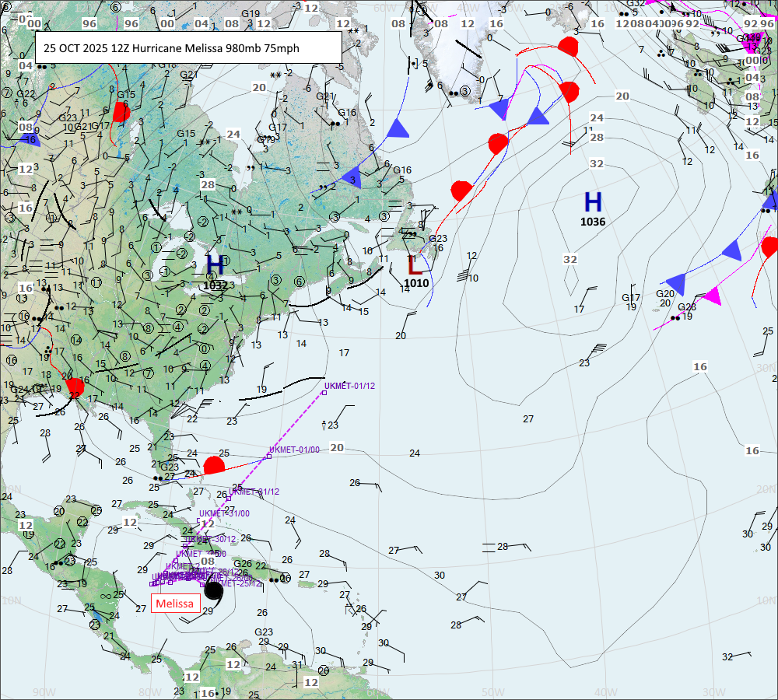Click the 40W longitude label at bottom
This screenshot has height=700, width=778.
click(605, 691)
